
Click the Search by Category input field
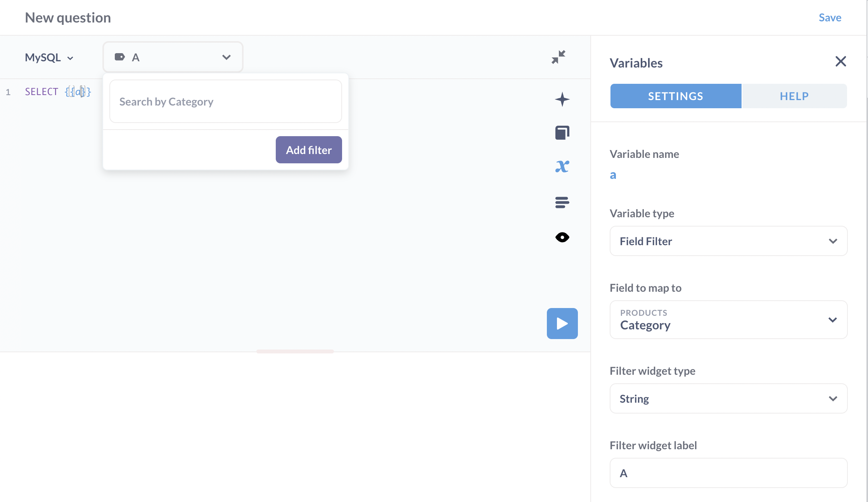225,101
